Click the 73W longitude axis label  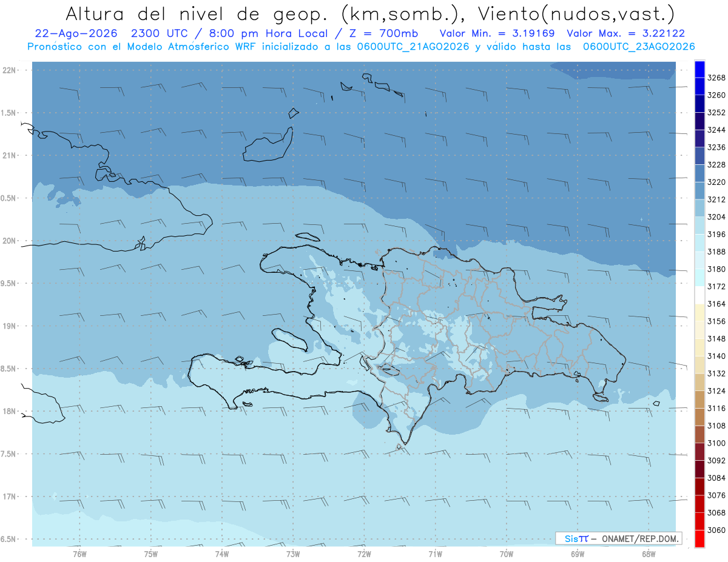(293, 554)
